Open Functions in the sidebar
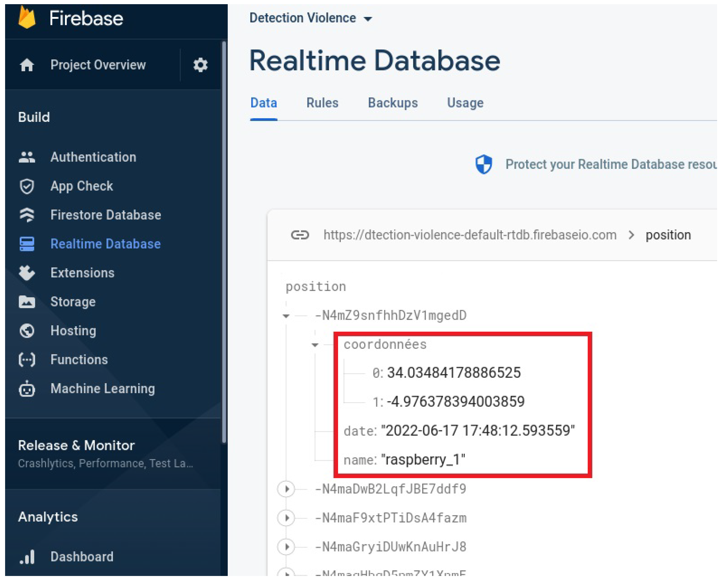728x582 pixels. (79, 360)
